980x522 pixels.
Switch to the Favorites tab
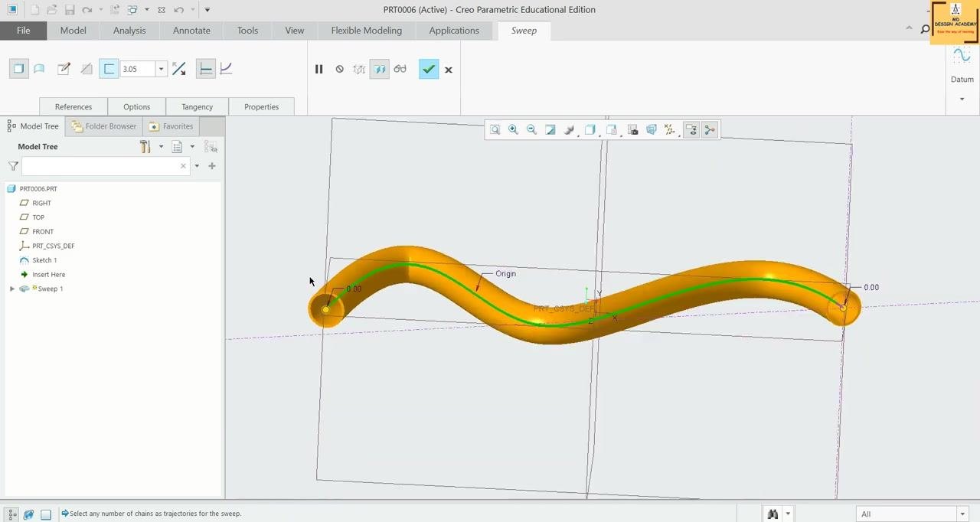pos(171,126)
